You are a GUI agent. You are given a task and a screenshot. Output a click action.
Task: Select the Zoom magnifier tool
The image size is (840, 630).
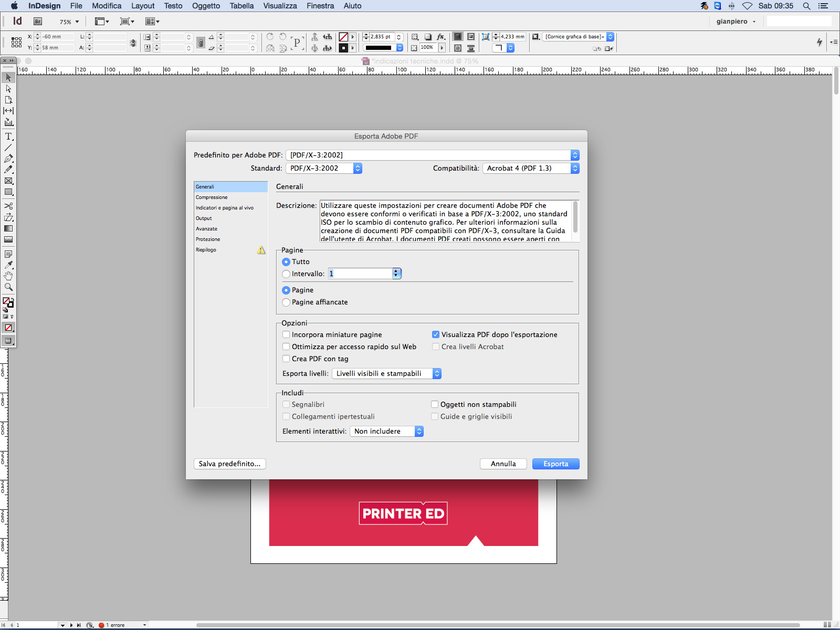pos(8,287)
